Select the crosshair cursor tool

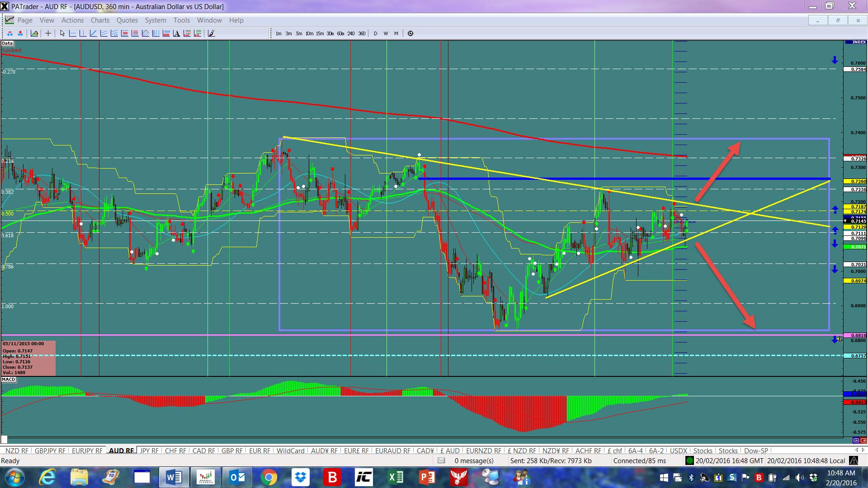click(48, 33)
